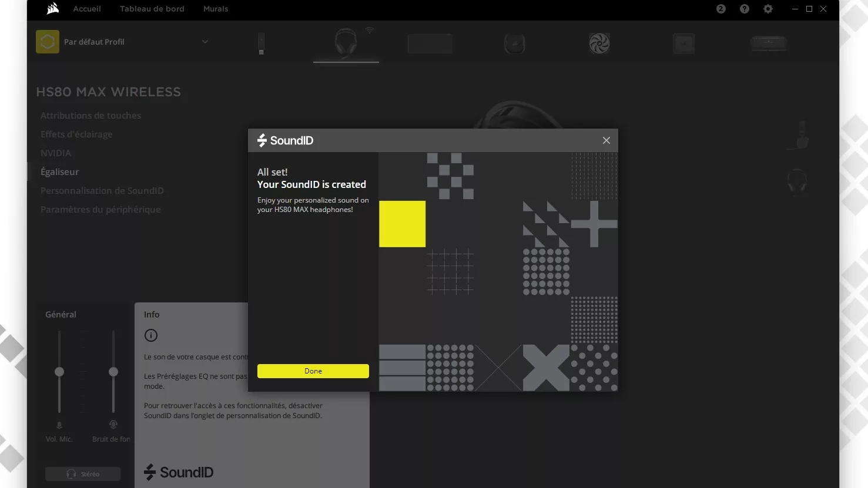Open the Murals tab
Viewport: 868px width, 488px height.
point(216,9)
